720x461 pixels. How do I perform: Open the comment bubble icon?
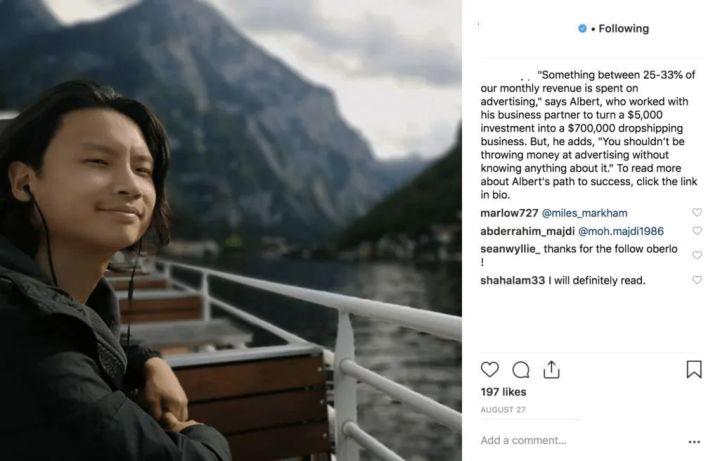coord(520,370)
